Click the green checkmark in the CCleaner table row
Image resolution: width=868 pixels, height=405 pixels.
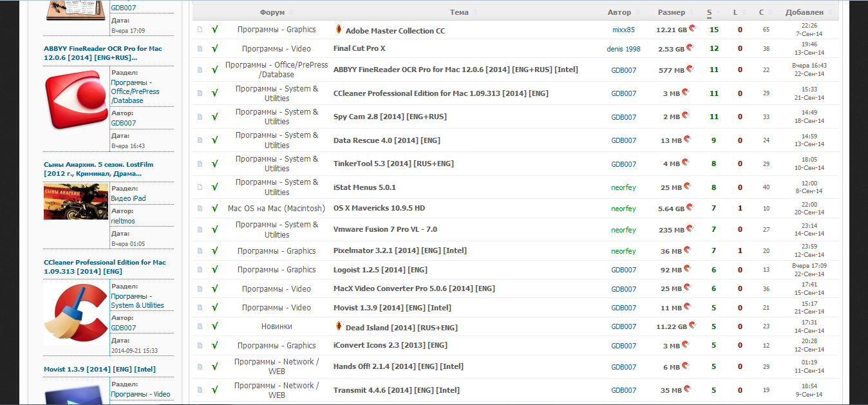click(215, 93)
